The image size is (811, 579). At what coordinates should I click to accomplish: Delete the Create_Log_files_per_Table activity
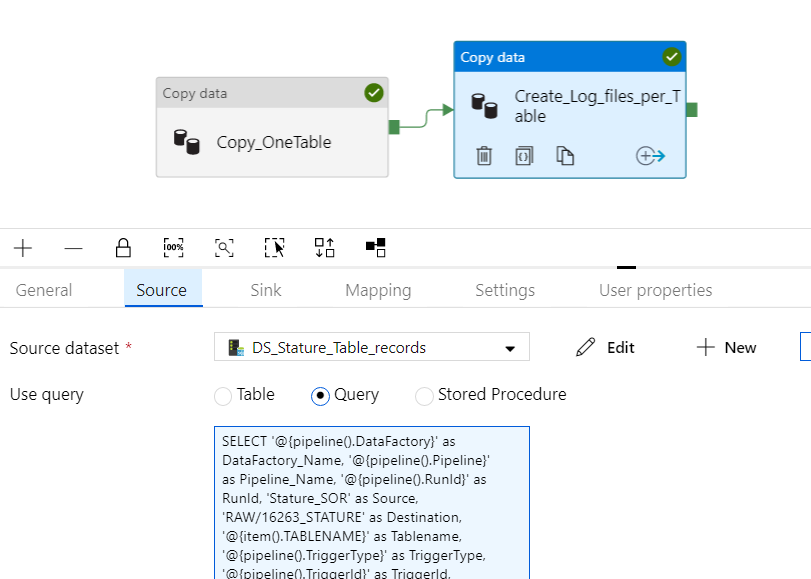tap(484, 156)
